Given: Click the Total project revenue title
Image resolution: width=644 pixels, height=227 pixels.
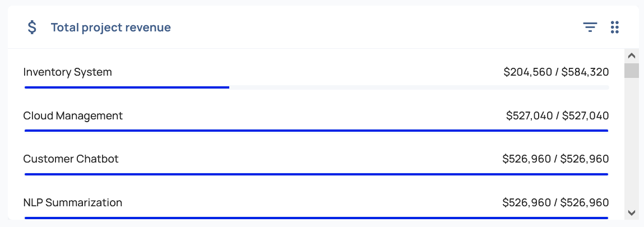Looking at the screenshot, I should pyautogui.click(x=110, y=27).
